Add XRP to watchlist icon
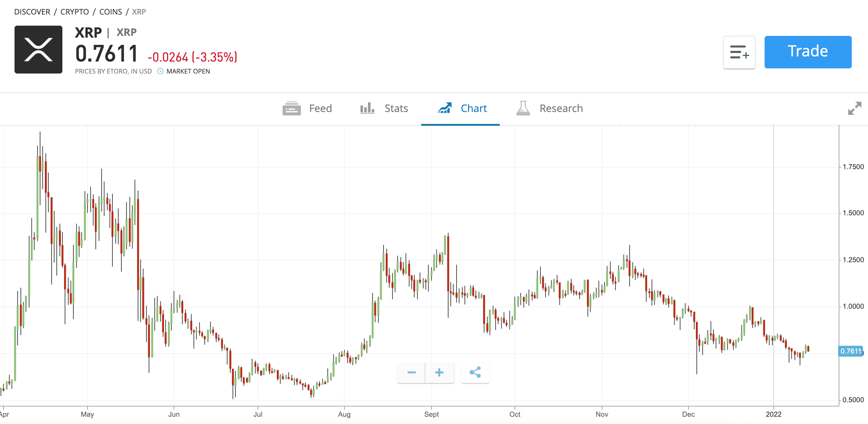This screenshot has height=424, width=868. coord(739,52)
